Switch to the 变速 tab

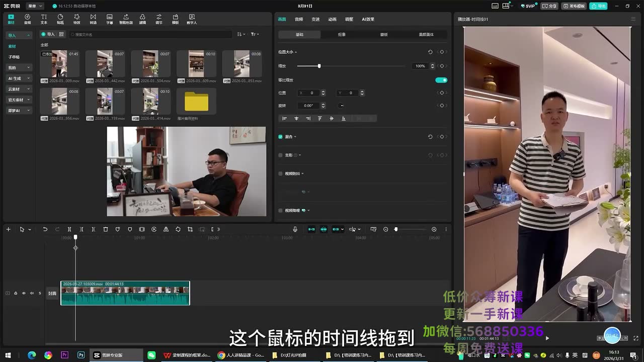[315, 19]
